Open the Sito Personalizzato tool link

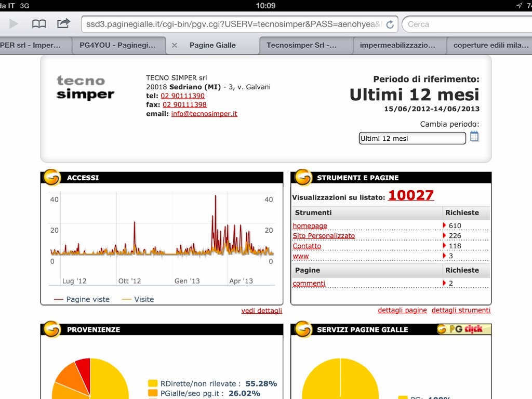click(324, 236)
